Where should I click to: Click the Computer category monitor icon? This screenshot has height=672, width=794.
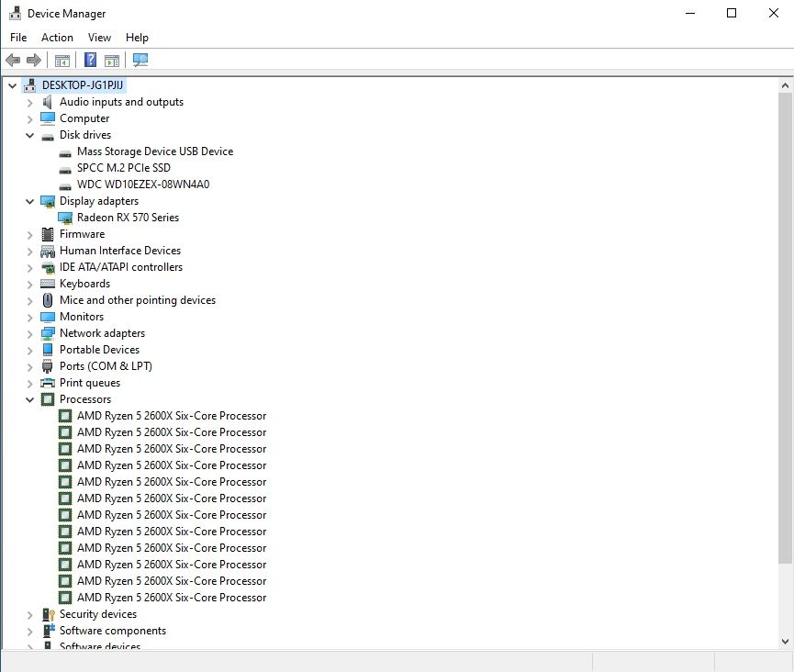(x=48, y=118)
